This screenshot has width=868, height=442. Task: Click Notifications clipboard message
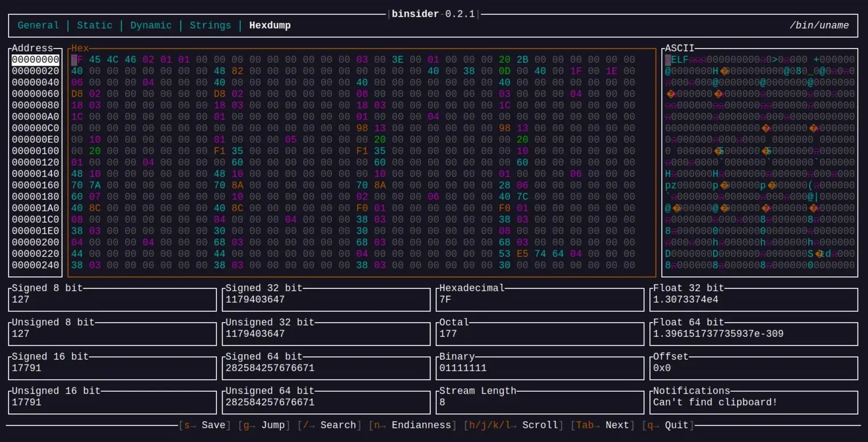point(716,402)
